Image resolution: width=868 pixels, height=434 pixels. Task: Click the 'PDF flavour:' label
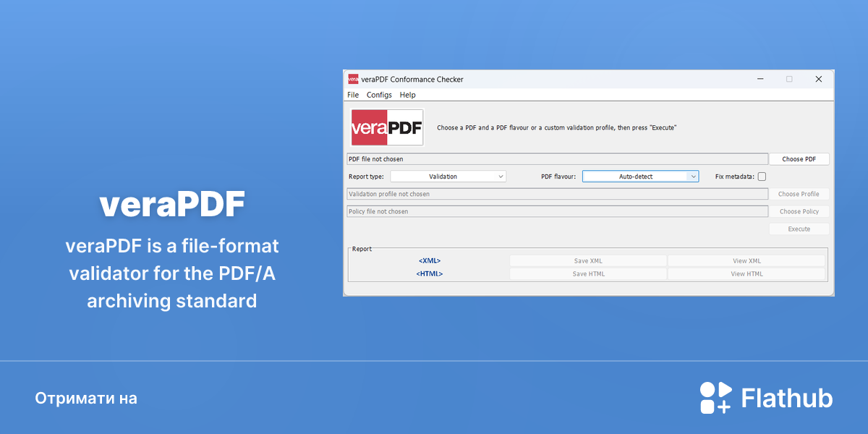click(558, 176)
